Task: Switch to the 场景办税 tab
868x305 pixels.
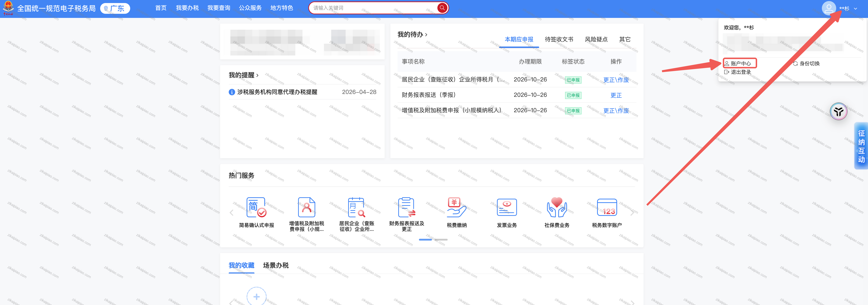Action: 276,265
